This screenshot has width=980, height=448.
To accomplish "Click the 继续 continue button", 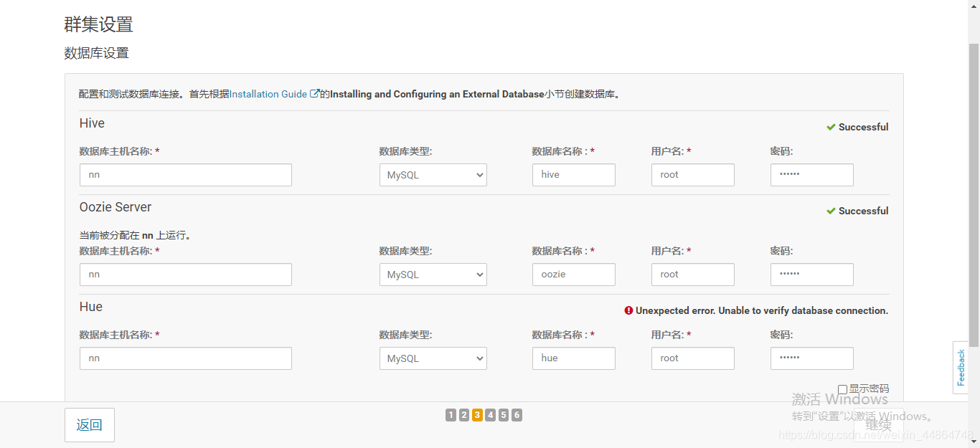I will 878,425.
